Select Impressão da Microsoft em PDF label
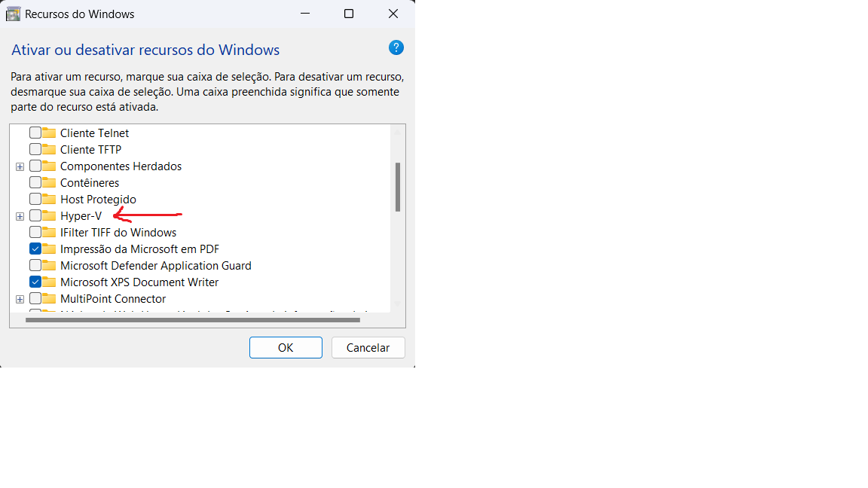868x488 pixels. 139,249
